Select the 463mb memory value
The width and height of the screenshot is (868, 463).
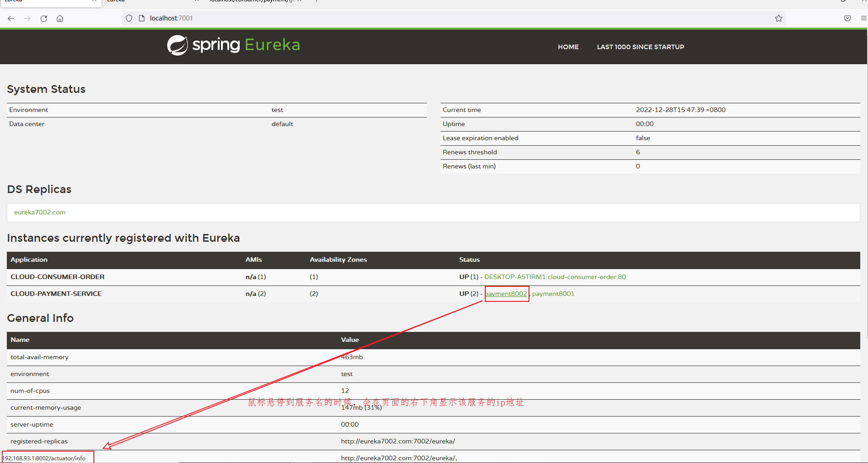[352, 357]
